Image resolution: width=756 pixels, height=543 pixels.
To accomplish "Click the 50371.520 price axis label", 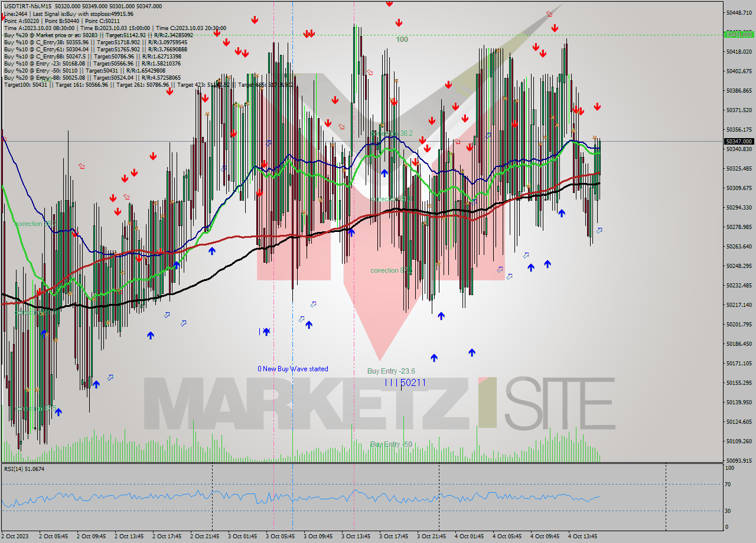I will click(x=740, y=110).
